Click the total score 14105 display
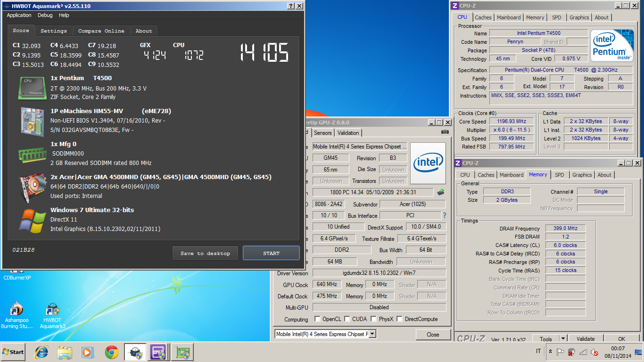Screen dimensions: 644x362 pyautogui.click(x=264, y=53)
